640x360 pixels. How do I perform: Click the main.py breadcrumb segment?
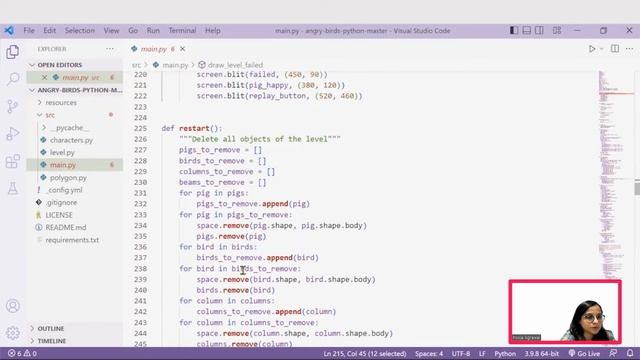click(x=175, y=65)
